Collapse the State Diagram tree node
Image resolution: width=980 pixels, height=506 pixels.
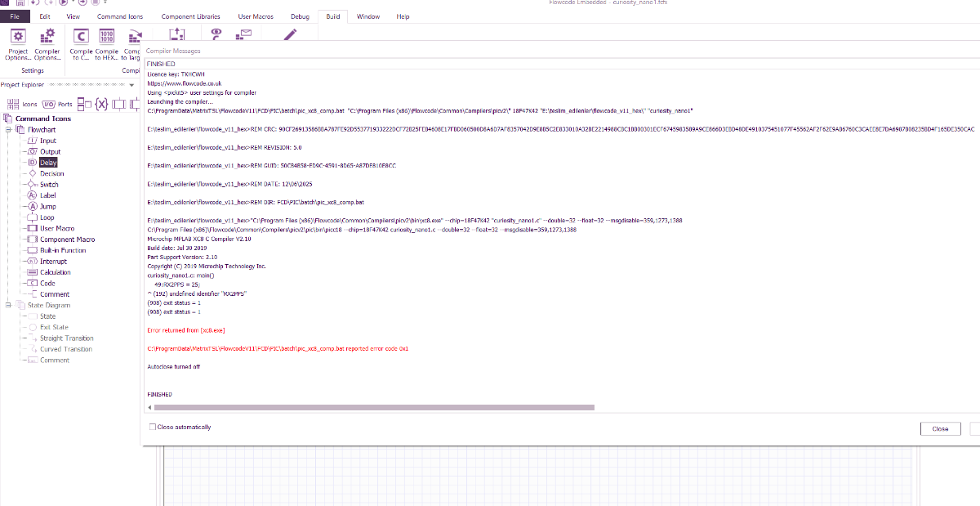(x=8, y=305)
